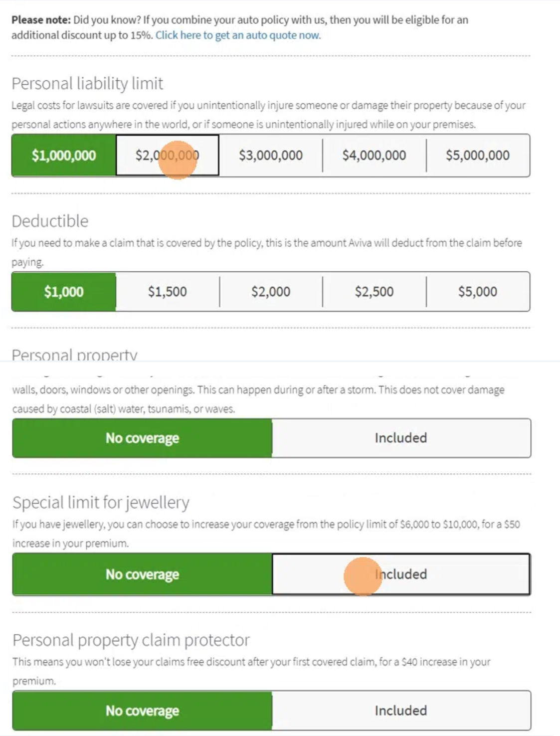Include the special limit for jewellery

click(401, 574)
